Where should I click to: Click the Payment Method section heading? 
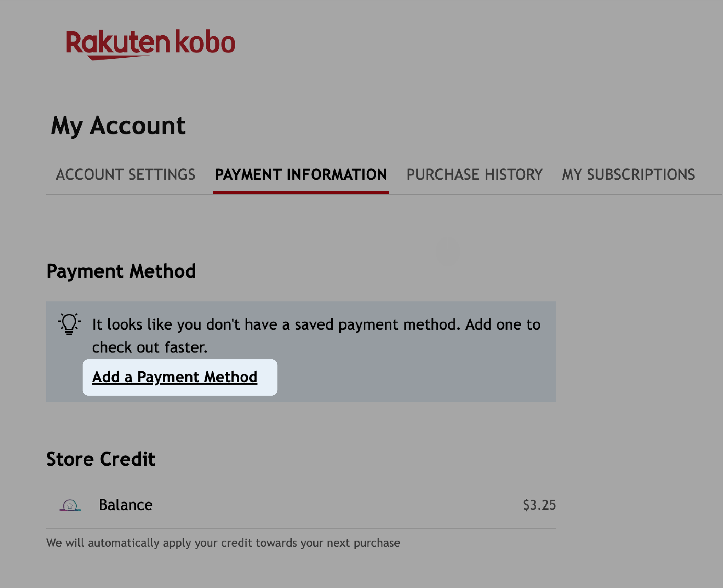click(121, 271)
